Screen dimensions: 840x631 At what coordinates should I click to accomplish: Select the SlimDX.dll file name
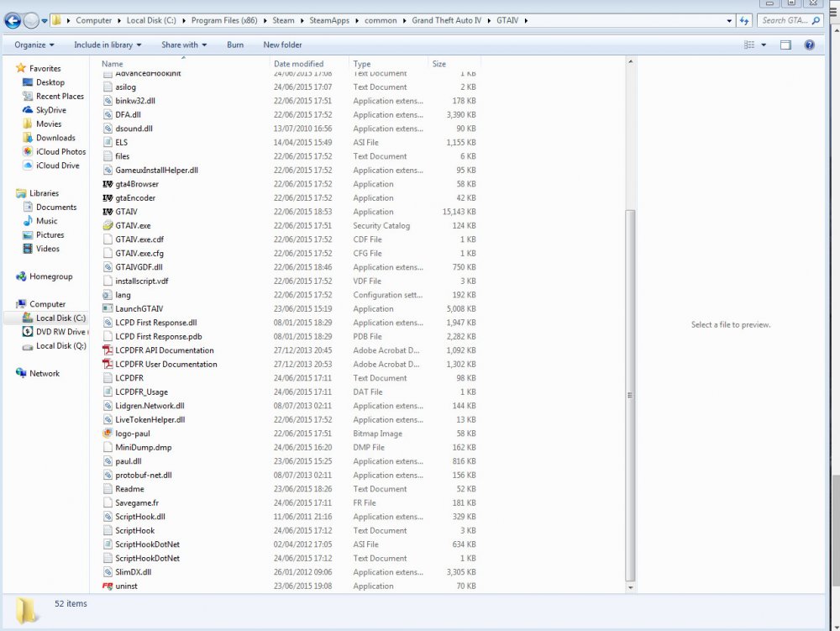133,572
